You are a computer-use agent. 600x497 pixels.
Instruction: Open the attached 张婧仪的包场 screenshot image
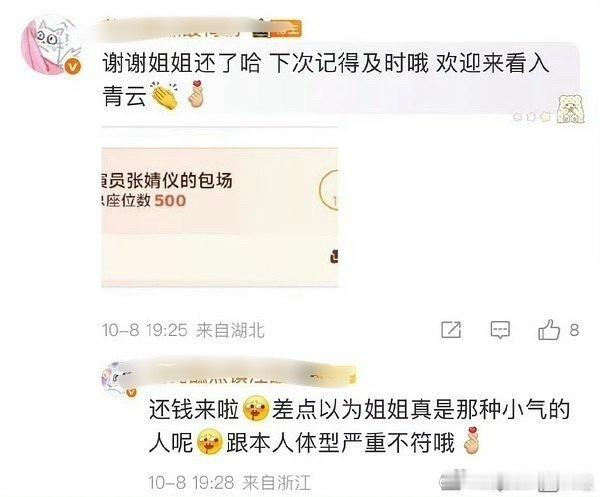tap(220, 217)
